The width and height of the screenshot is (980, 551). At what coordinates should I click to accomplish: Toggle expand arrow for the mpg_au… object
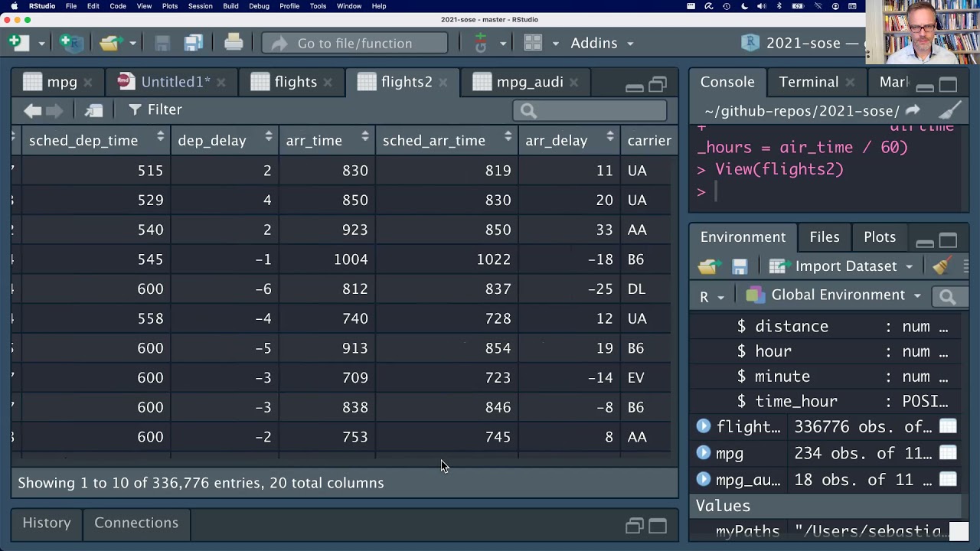[x=704, y=480]
